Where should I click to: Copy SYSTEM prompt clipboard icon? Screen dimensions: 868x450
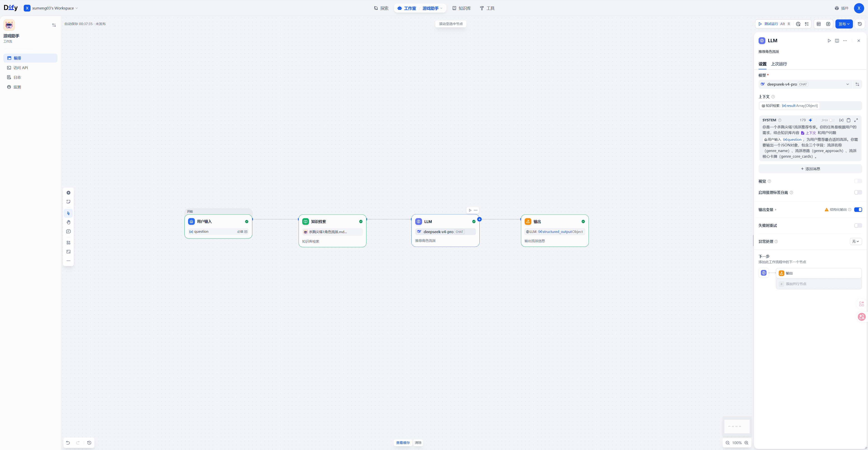click(849, 120)
